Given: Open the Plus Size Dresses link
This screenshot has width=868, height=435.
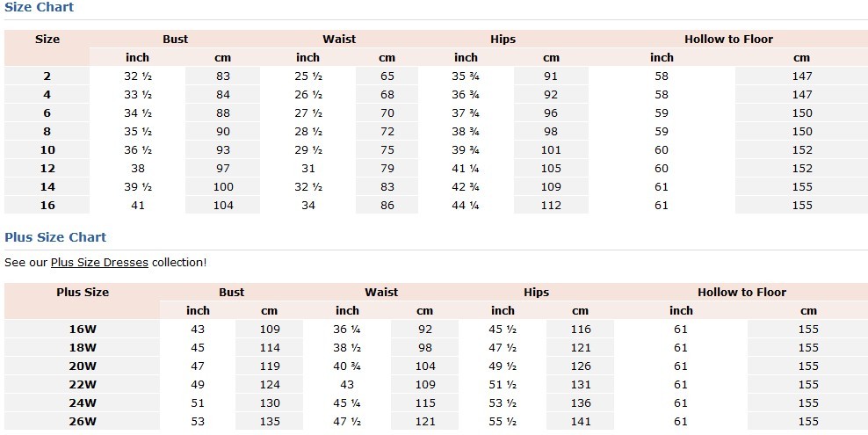Looking at the screenshot, I should click(99, 262).
